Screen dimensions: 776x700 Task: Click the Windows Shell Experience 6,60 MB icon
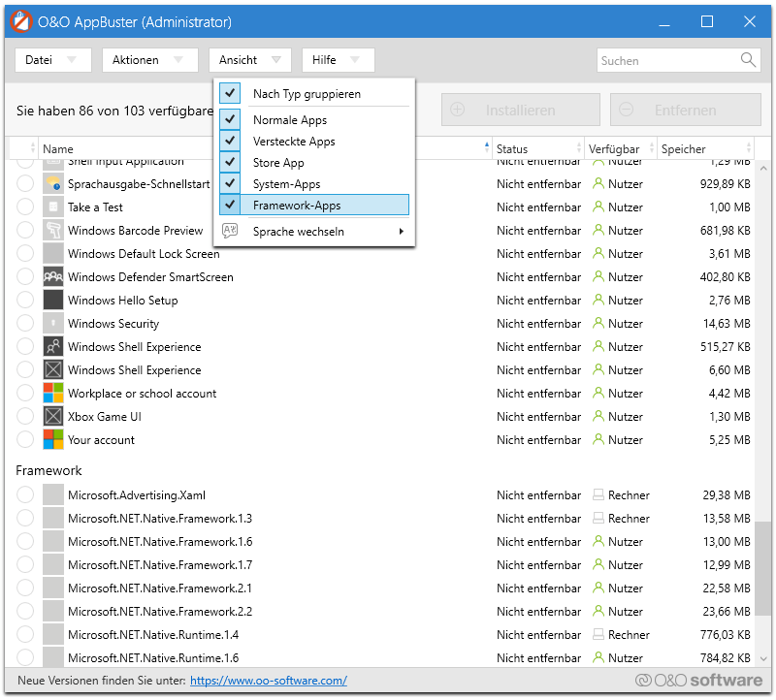53,369
